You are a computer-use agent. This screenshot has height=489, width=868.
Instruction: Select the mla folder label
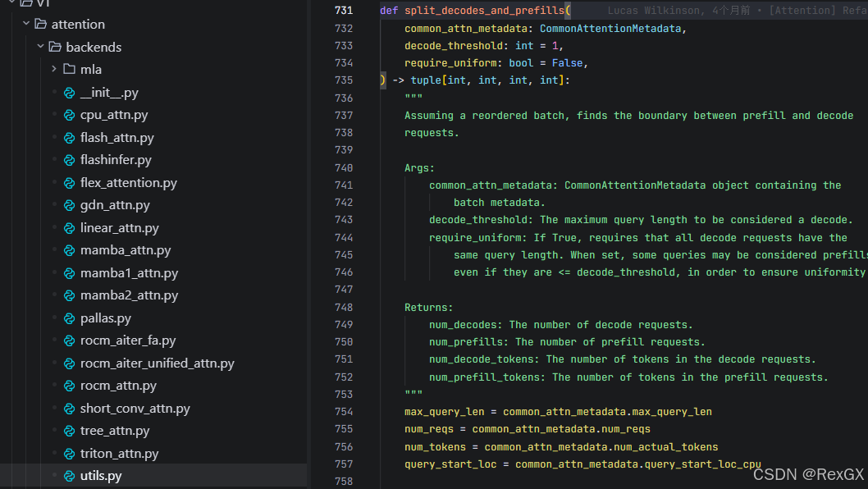[x=91, y=69]
